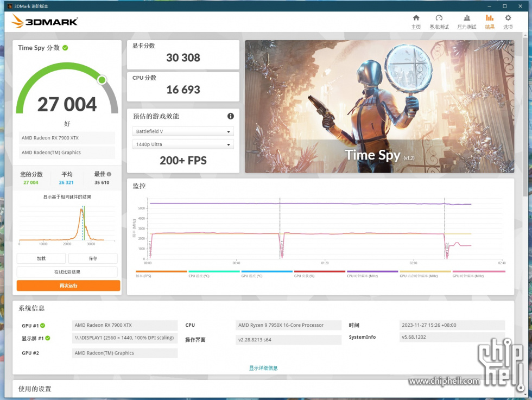
Task: Open the info icon for 预估的游戏效能
Action: (x=230, y=116)
